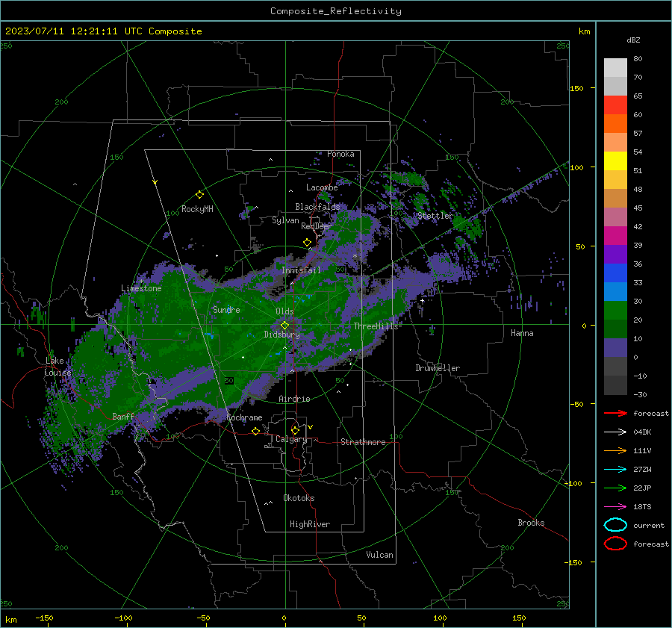Select the yellow 54–51 dBZ color swatch
Screen dimensions: 672x628
click(x=615, y=161)
